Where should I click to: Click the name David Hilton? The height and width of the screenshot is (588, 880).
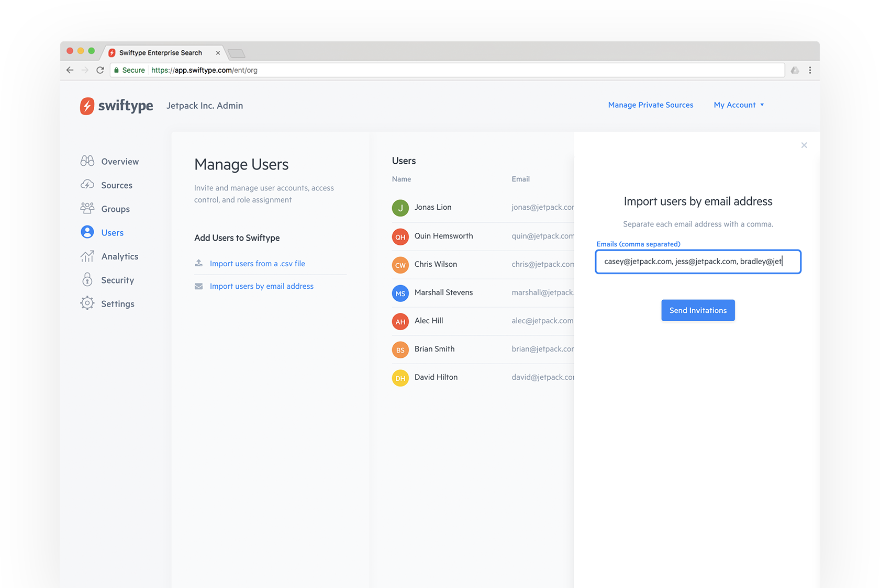pyautogui.click(x=436, y=377)
